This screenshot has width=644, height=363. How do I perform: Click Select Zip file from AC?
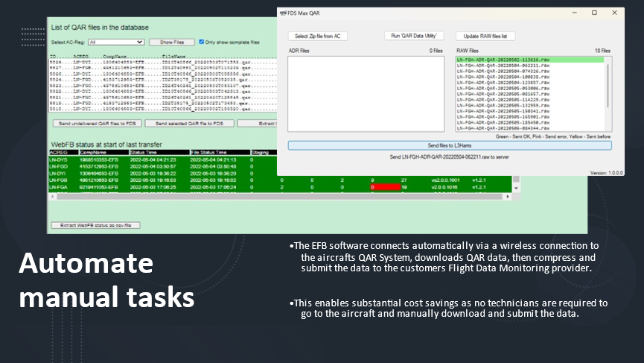click(x=318, y=36)
